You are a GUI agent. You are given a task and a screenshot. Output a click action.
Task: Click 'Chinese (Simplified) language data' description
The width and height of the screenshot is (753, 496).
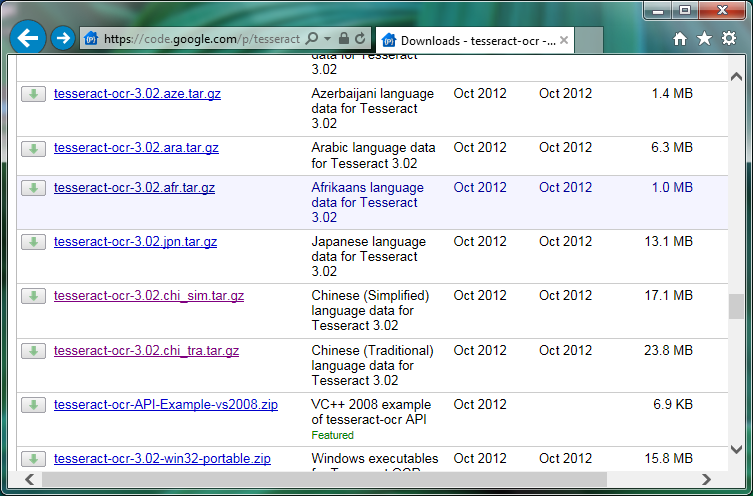pos(370,311)
